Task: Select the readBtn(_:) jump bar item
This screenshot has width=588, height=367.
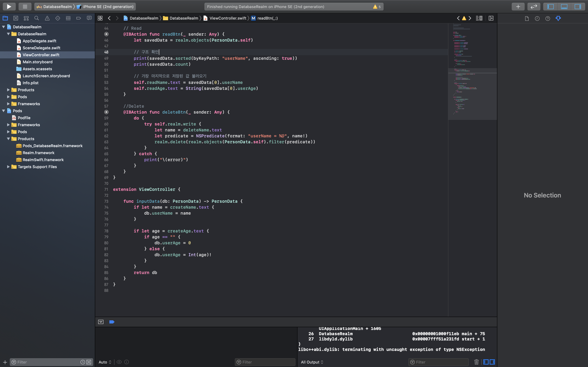Action: (x=267, y=18)
